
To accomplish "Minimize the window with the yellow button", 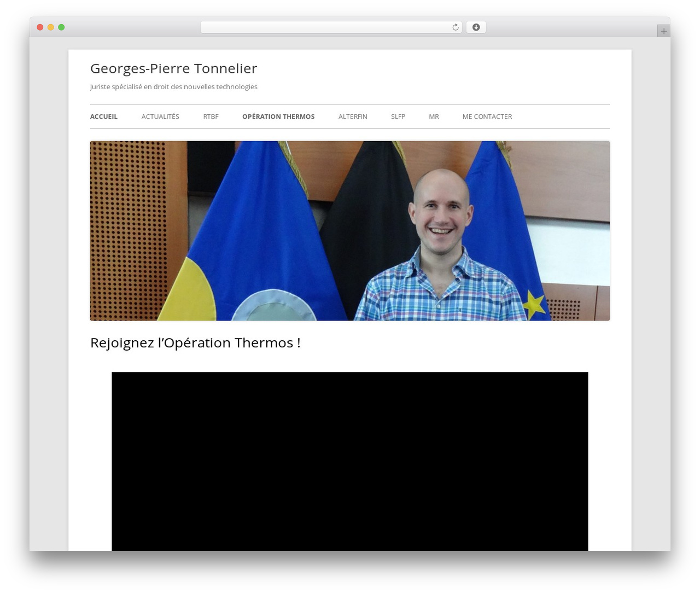I will point(50,27).
